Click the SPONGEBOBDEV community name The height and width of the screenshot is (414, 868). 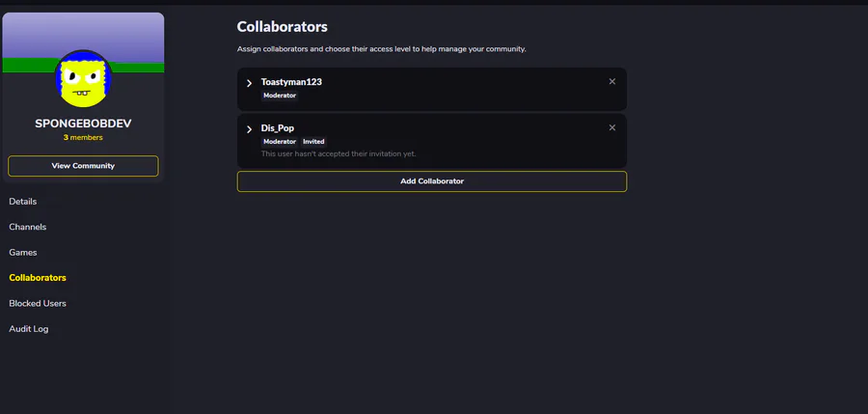pyautogui.click(x=83, y=124)
